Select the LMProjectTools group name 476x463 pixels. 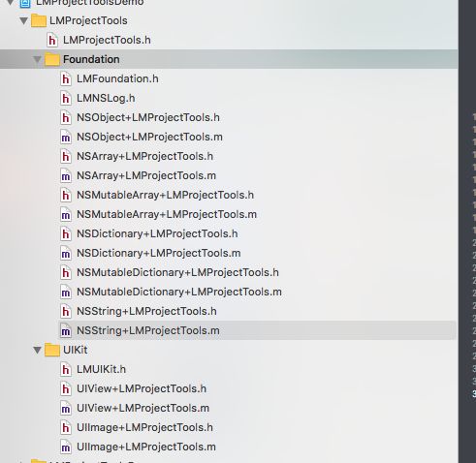(x=88, y=20)
